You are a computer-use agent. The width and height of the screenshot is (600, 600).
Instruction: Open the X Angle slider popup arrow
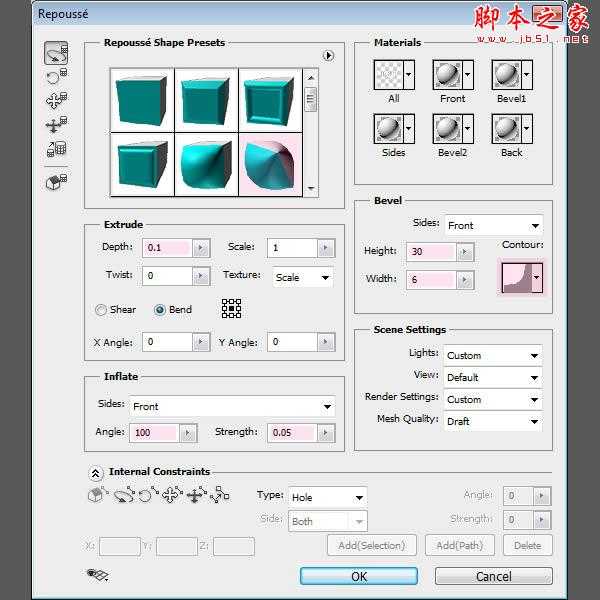tap(201, 342)
